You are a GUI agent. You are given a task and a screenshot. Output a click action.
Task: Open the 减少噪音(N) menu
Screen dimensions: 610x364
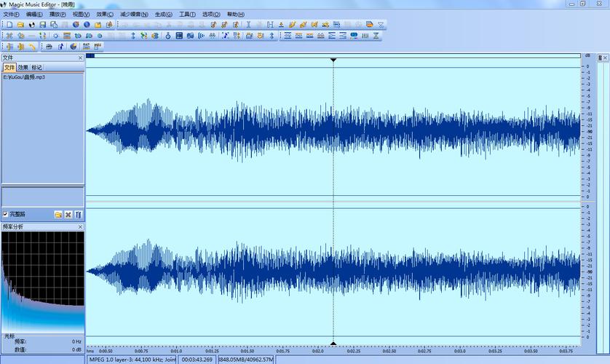pyautogui.click(x=134, y=15)
